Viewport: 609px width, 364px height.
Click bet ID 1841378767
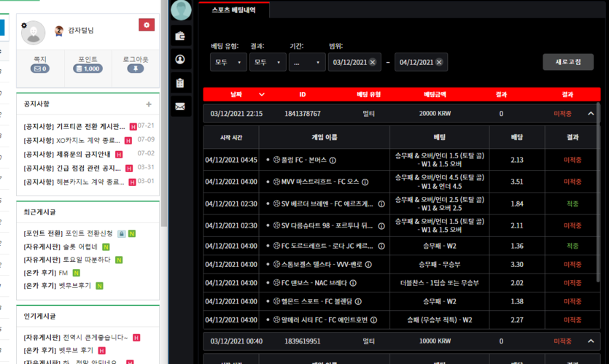[x=303, y=114]
